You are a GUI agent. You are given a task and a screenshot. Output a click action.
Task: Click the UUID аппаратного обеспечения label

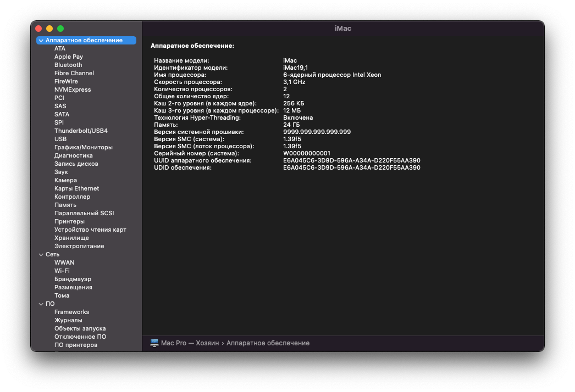tap(203, 160)
